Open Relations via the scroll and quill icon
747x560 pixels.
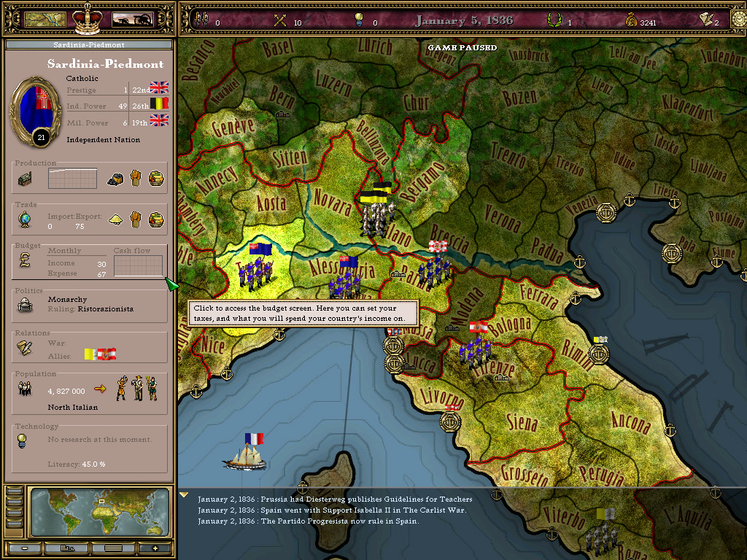[25, 348]
